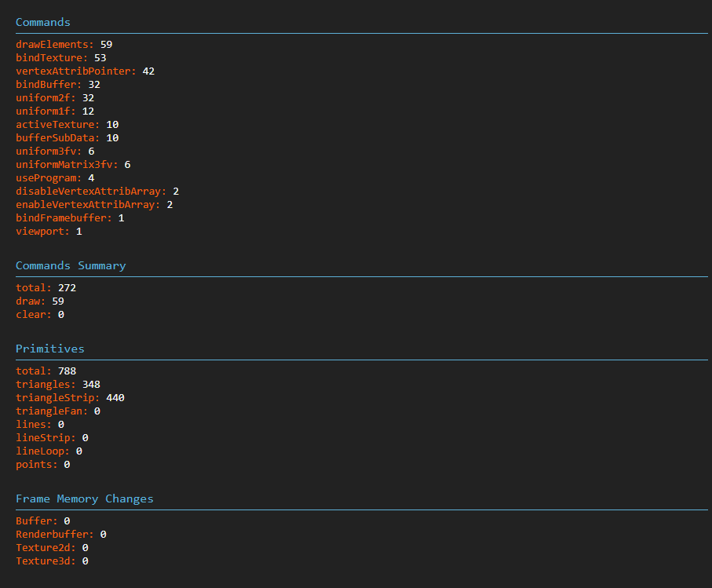
Task: Select the useProgram: 4 entry
Action: tap(55, 178)
